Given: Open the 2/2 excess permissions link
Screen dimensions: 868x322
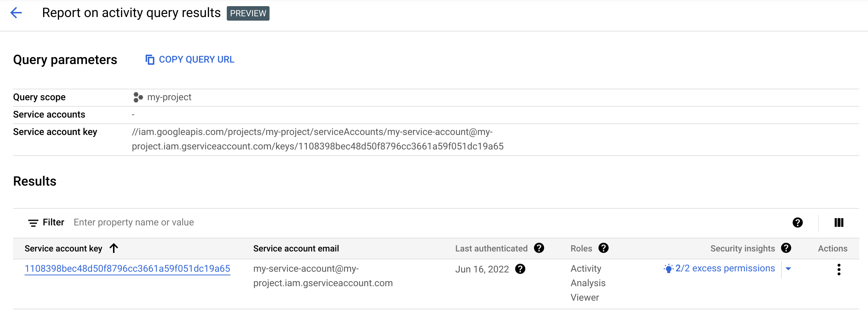Looking at the screenshot, I should pyautogui.click(x=725, y=268).
